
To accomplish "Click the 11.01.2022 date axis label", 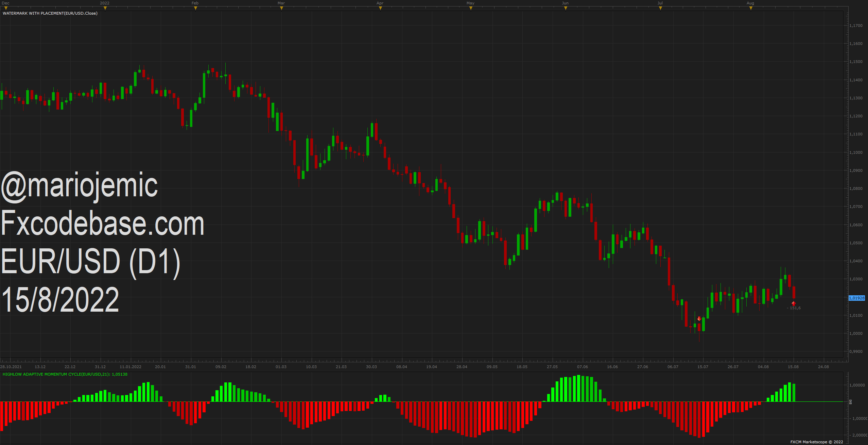I will (x=131, y=367).
